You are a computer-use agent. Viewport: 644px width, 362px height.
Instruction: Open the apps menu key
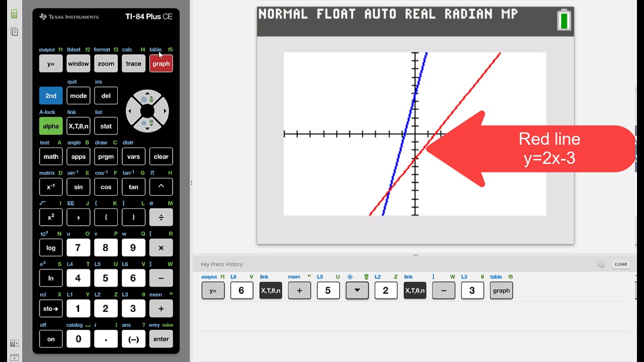click(78, 156)
